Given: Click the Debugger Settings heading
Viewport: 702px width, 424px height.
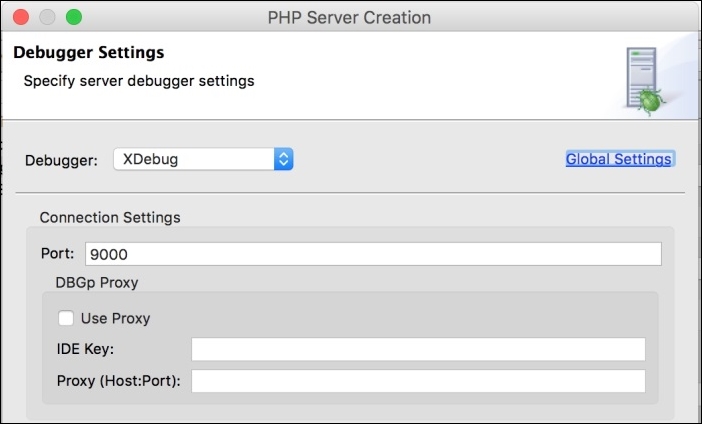Looking at the screenshot, I should tap(89, 52).
